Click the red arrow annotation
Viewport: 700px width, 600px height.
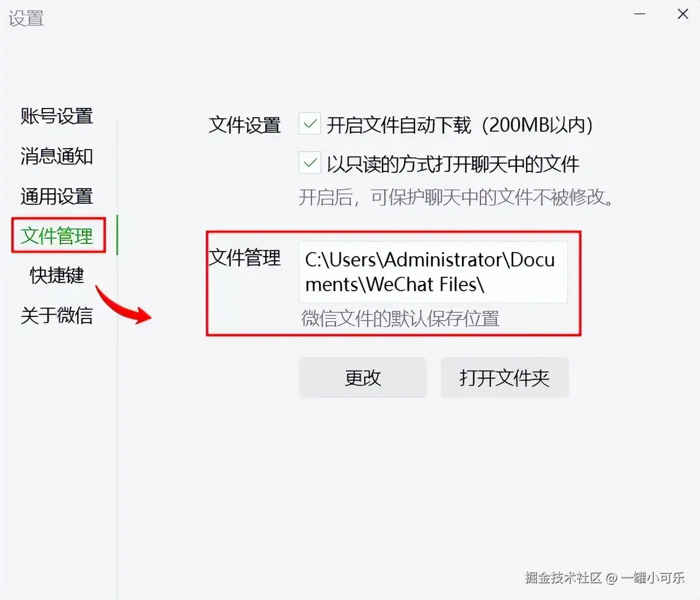(124, 305)
